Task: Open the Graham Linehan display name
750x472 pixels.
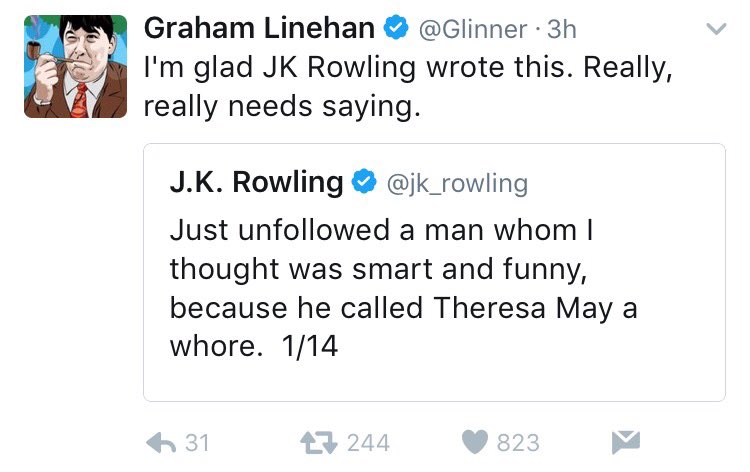Action: click(x=259, y=28)
